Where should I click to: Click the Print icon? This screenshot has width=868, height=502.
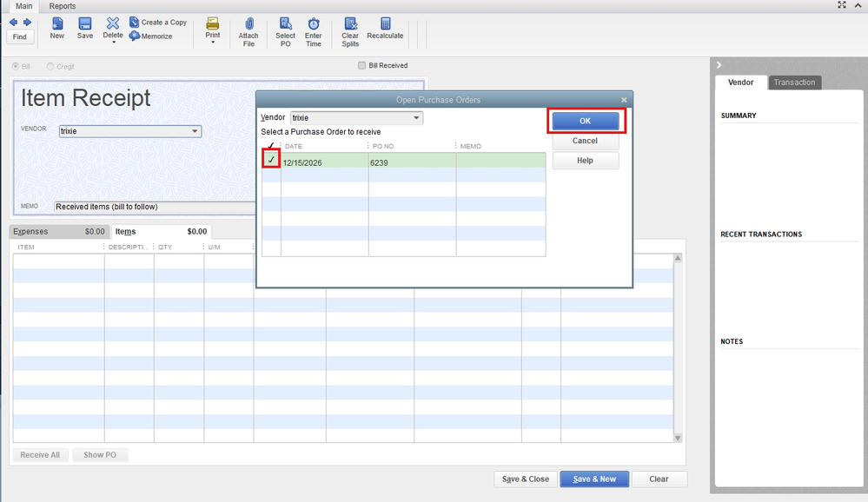click(213, 27)
